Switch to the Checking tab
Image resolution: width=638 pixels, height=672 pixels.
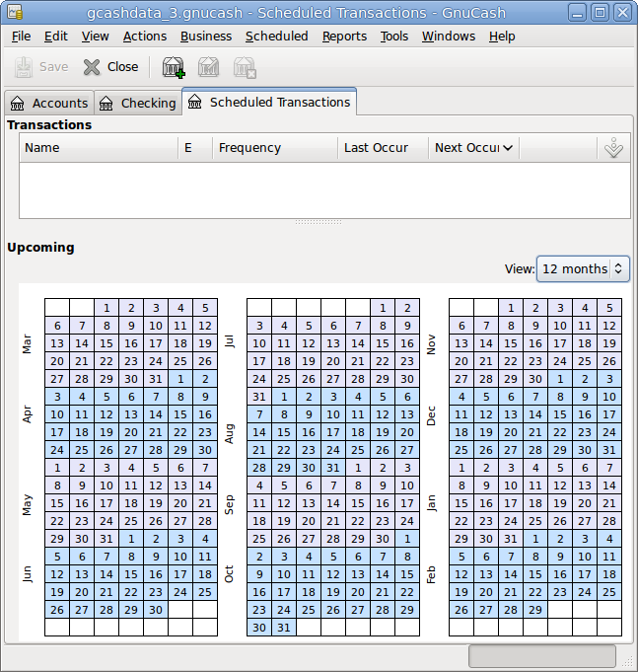(x=137, y=103)
